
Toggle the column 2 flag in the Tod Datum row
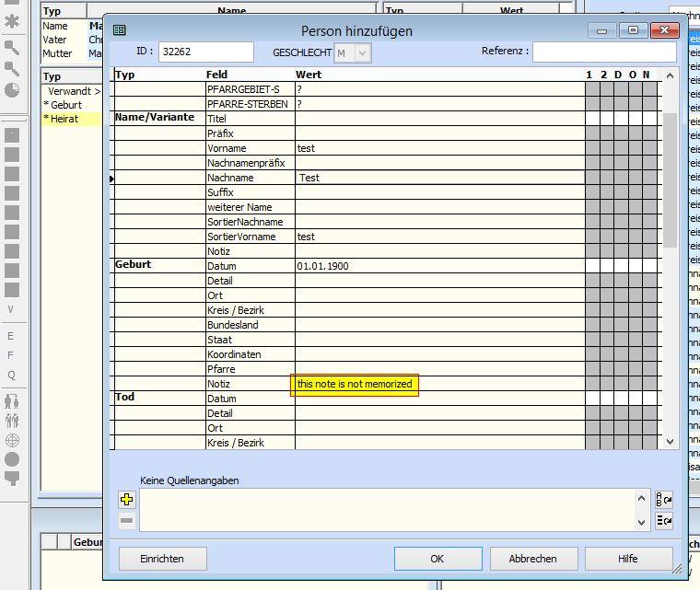[607, 399]
